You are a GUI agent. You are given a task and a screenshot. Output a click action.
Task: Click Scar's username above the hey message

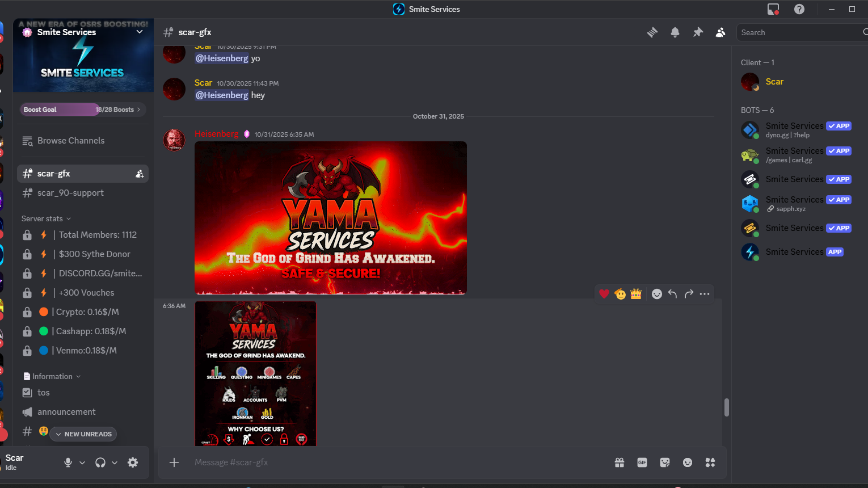coord(203,83)
